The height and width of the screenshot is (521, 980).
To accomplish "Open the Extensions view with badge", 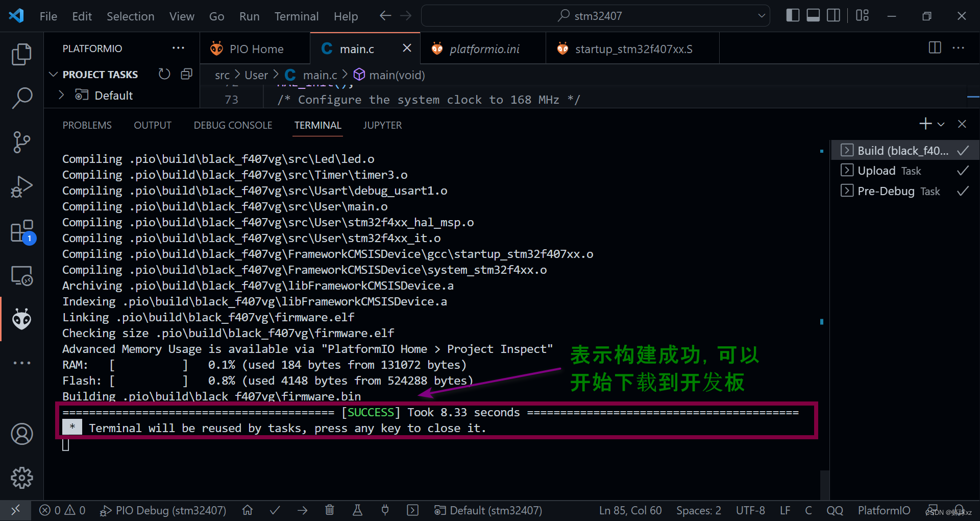I will tap(22, 231).
